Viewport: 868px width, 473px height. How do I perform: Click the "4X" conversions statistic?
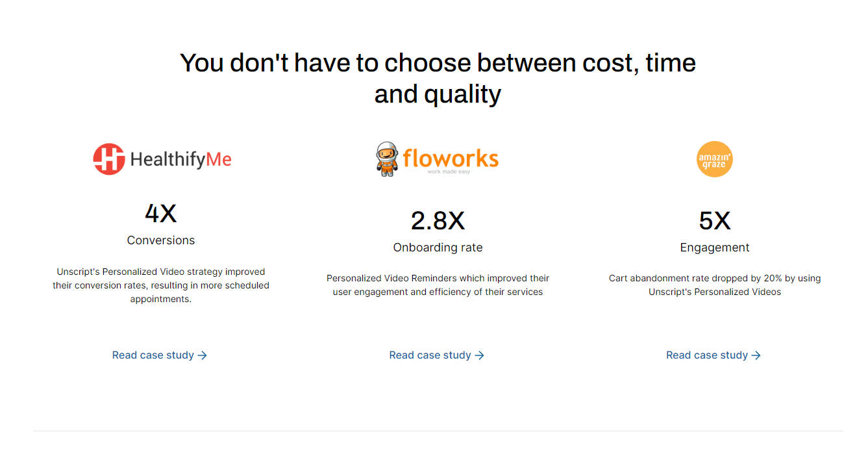tap(160, 213)
